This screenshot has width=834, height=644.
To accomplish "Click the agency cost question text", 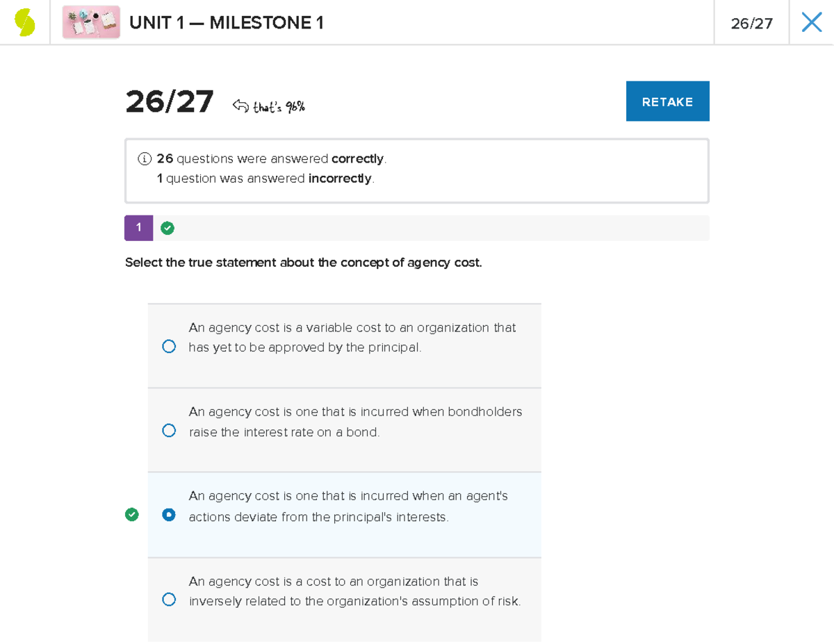I will point(303,263).
